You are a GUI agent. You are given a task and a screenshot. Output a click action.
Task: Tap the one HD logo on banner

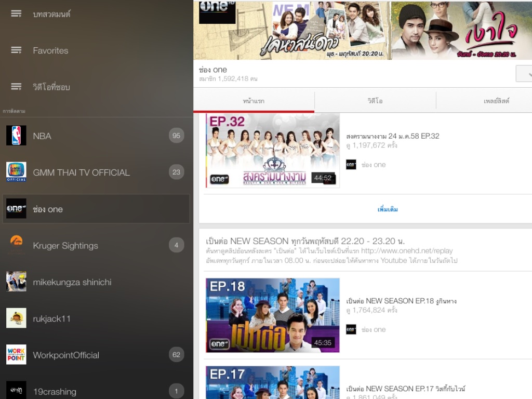click(x=217, y=12)
